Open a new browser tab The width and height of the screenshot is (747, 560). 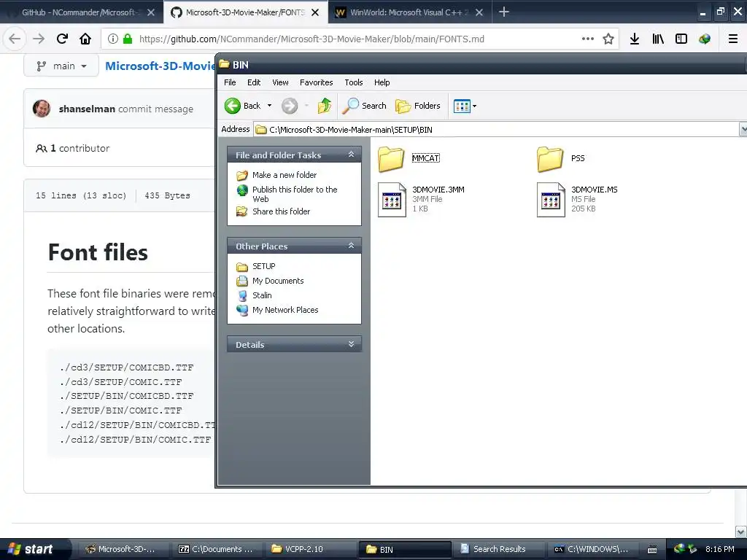(503, 12)
